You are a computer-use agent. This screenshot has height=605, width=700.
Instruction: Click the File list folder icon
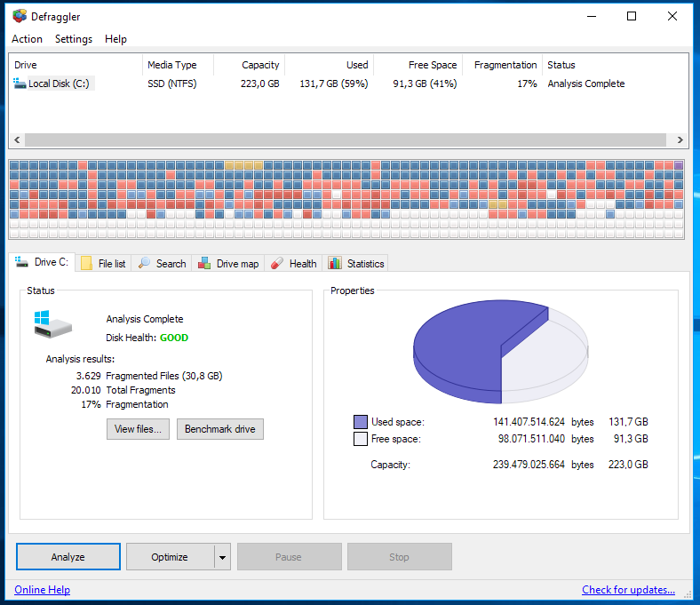tap(86, 264)
